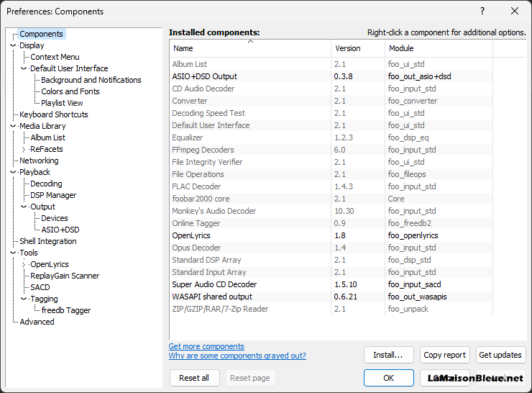
Task: Open Playlist View settings
Action: [x=62, y=103]
